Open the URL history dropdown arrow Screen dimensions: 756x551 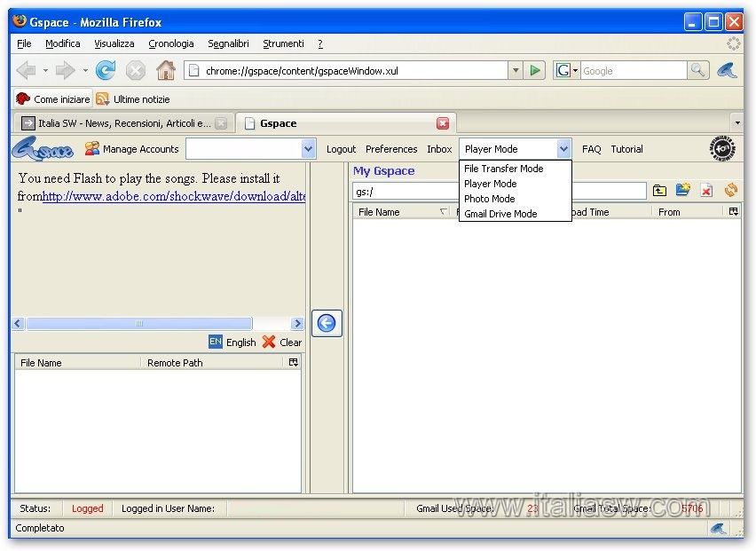point(516,70)
